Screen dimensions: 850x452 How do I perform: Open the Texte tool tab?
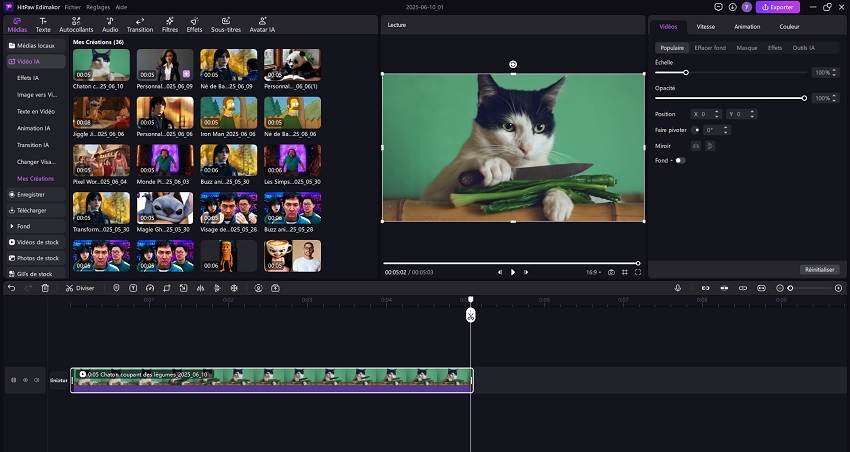tap(43, 25)
